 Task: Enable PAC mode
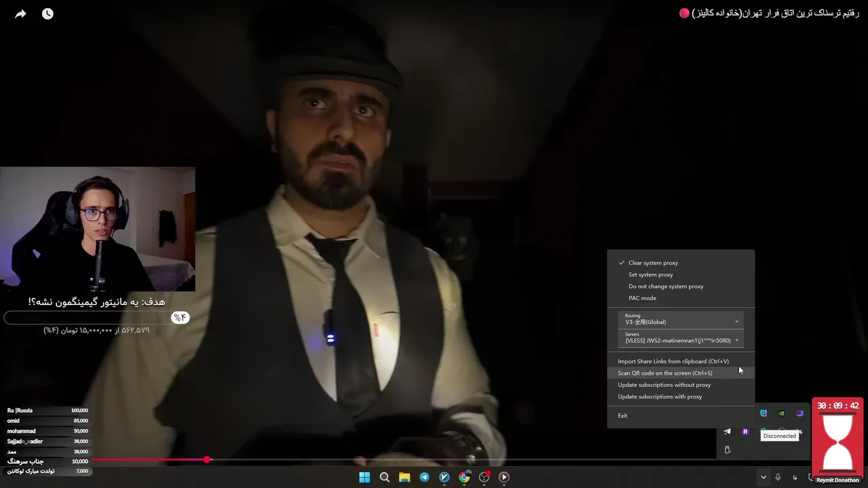(680, 298)
